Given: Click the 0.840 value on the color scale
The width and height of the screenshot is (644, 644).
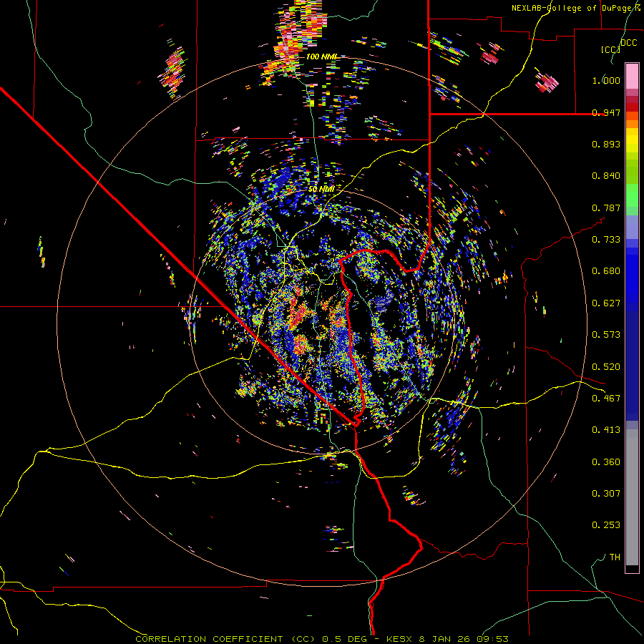Looking at the screenshot, I should click(606, 176).
